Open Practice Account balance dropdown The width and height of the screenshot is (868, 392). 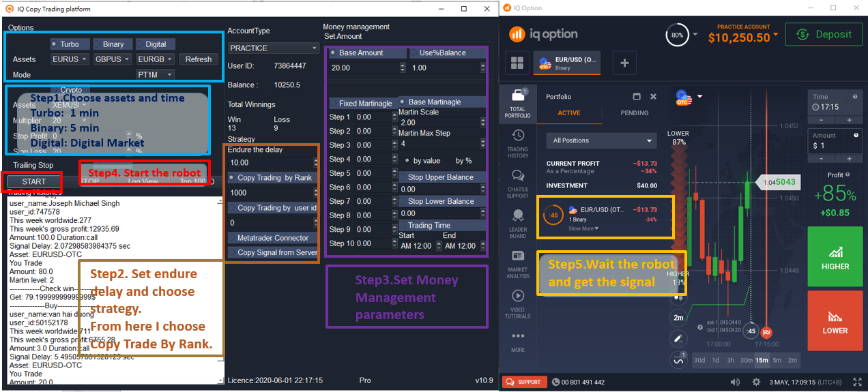pos(743,34)
